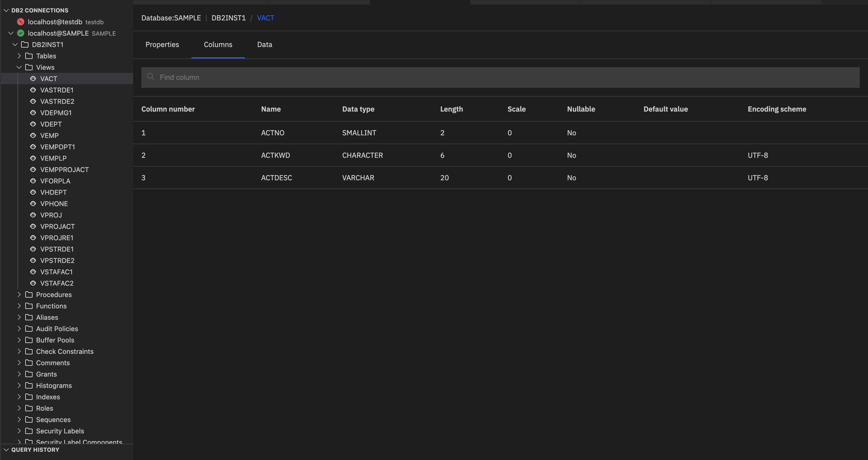Collapse the Views folder chevron
Image resolution: width=868 pixels, height=460 pixels.
19,67
